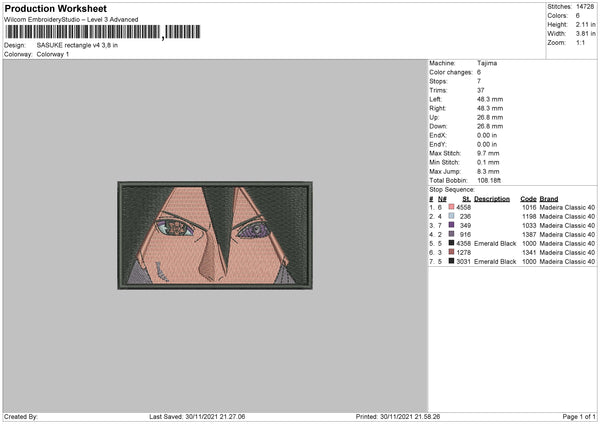The width and height of the screenshot is (600, 424).
Task: Click the 'Brand' column header
Action: pos(549,199)
